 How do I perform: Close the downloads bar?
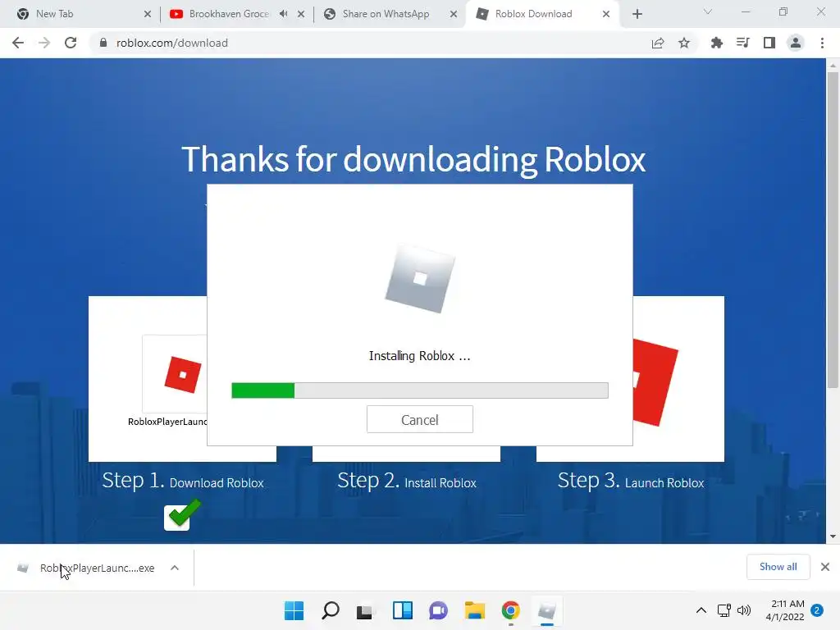[x=825, y=567]
